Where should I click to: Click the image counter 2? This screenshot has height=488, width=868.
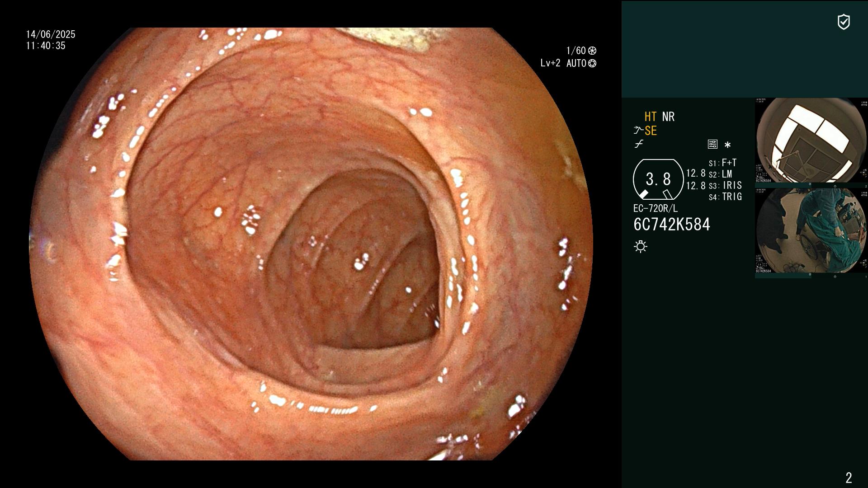pyautogui.click(x=849, y=478)
